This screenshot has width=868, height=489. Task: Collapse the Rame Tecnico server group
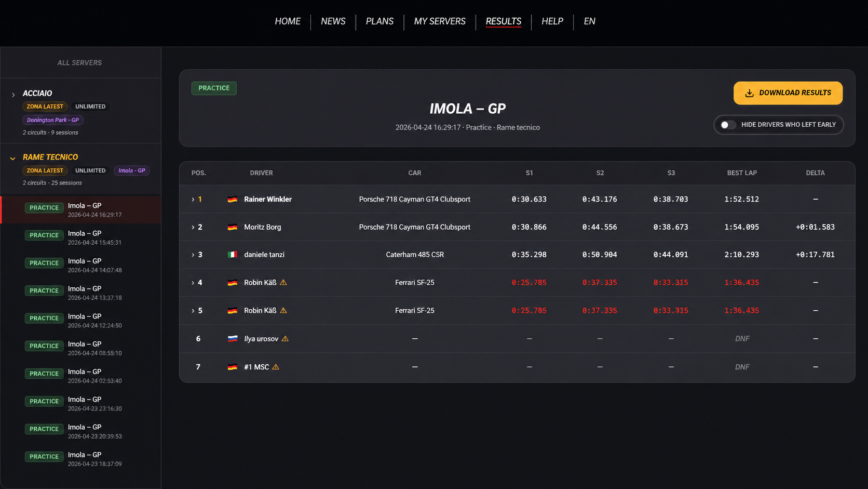[13, 158]
